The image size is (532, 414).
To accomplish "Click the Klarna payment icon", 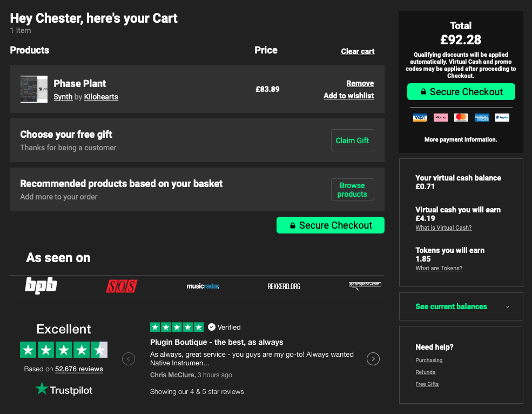I will [440, 118].
